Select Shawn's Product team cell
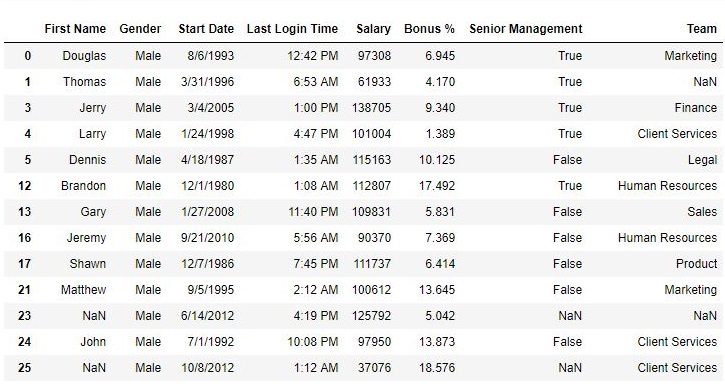 click(x=697, y=264)
